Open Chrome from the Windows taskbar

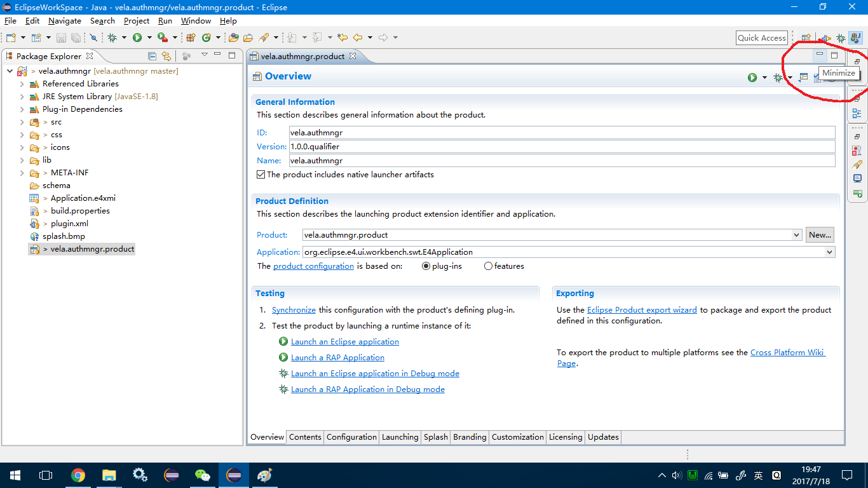coord(78,475)
